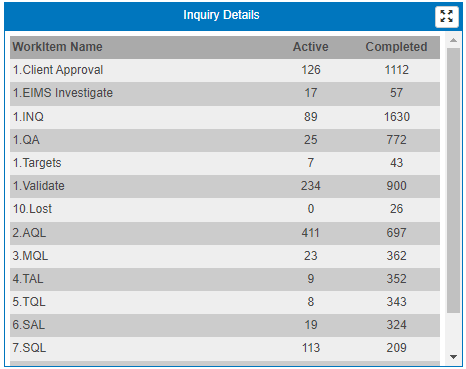Screen dimensions: 466x369
Task: Select the 1.QA work item
Action: point(26,140)
